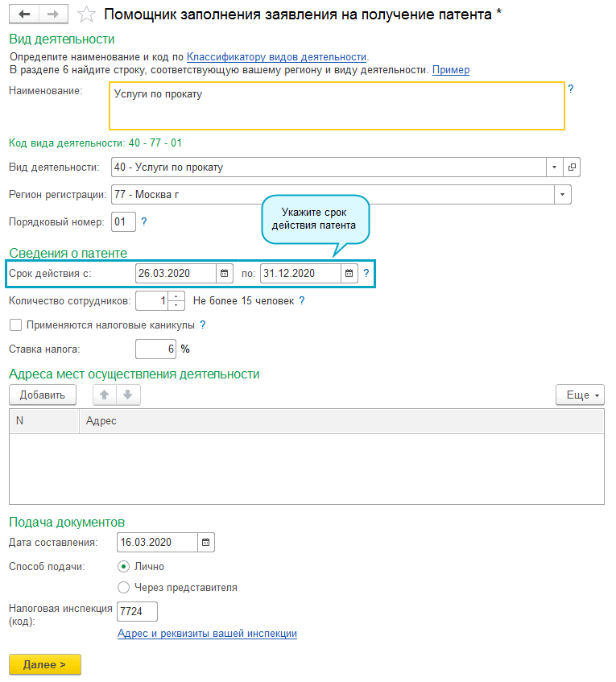Move address row down with arrow
Image resolution: width=616 pixels, height=682 pixels.
click(128, 395)
